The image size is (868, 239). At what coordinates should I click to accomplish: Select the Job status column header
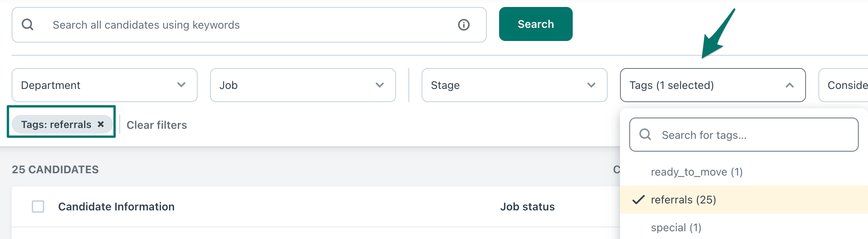coord(527,207)
